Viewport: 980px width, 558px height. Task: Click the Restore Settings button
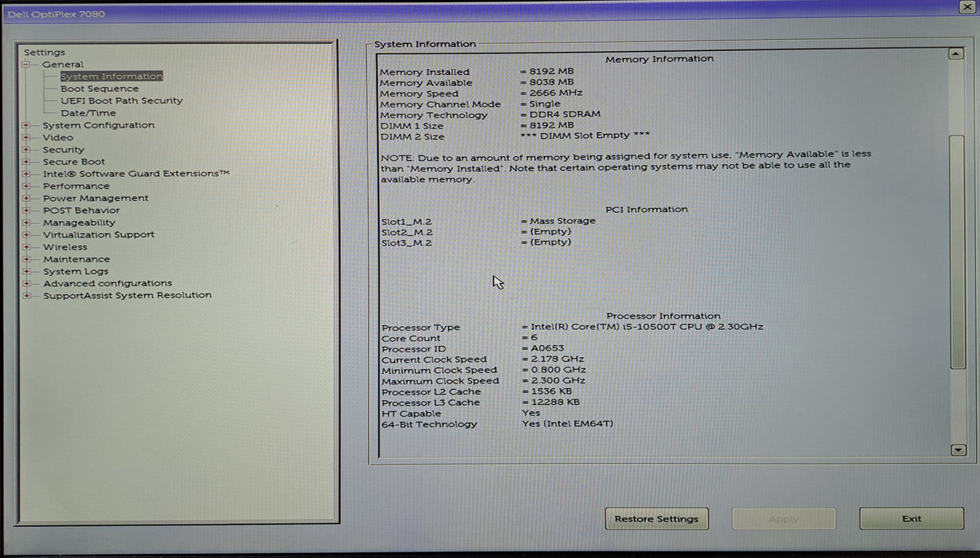pos(656,519)
